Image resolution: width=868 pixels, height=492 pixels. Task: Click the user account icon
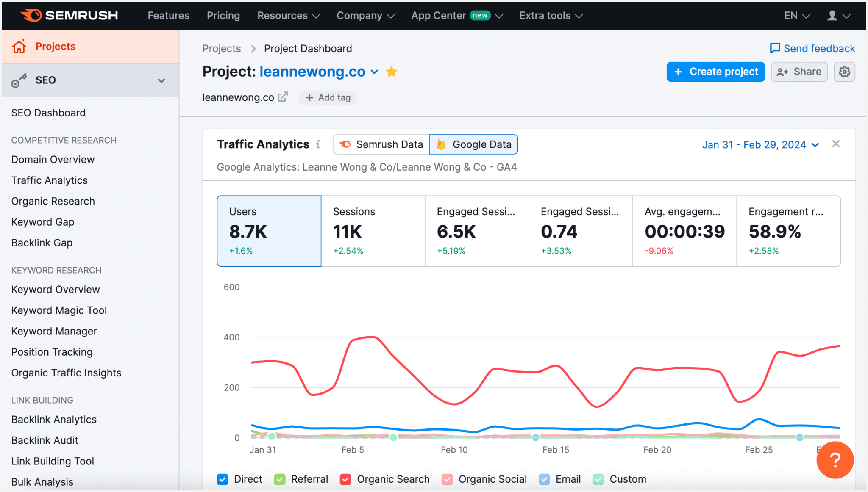coord(832,15)
